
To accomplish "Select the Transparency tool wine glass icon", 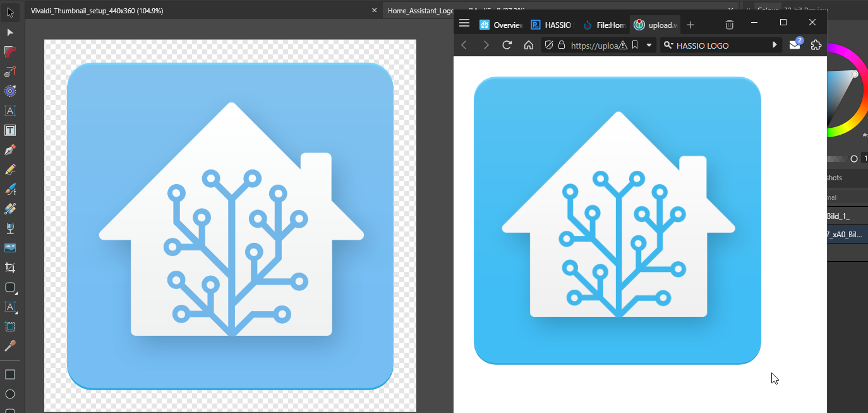I will [x=10, y=228].
